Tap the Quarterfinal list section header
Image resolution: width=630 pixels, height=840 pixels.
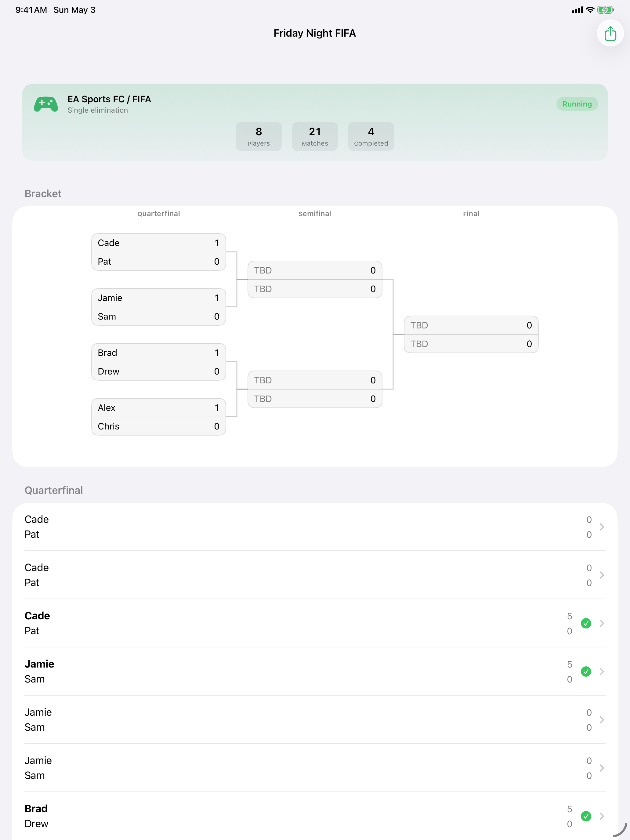[53, 490]
